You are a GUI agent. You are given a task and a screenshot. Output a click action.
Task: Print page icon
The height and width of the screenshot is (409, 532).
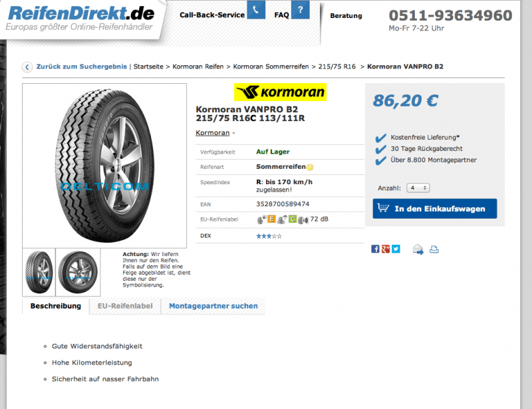click(434, 249)
